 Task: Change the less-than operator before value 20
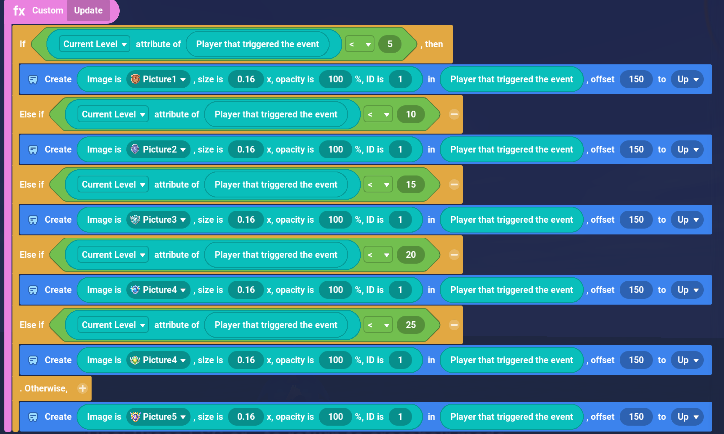(378, 255)
